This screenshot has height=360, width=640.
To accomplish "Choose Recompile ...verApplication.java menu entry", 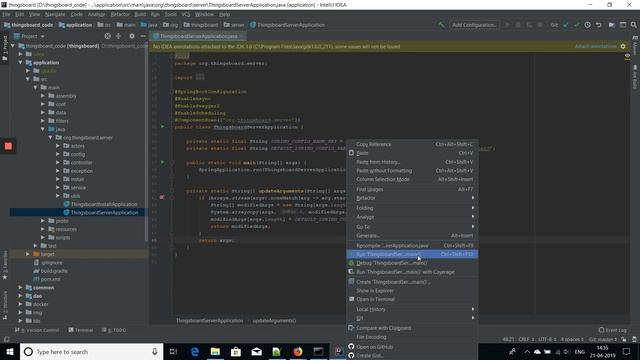I will tap(412, 246).
